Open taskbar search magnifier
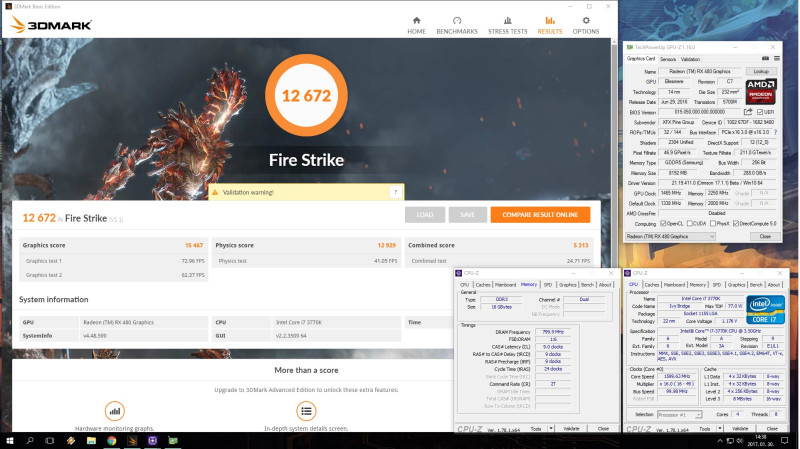Screen dimensions: 800x449 click(x=30, y=440)
